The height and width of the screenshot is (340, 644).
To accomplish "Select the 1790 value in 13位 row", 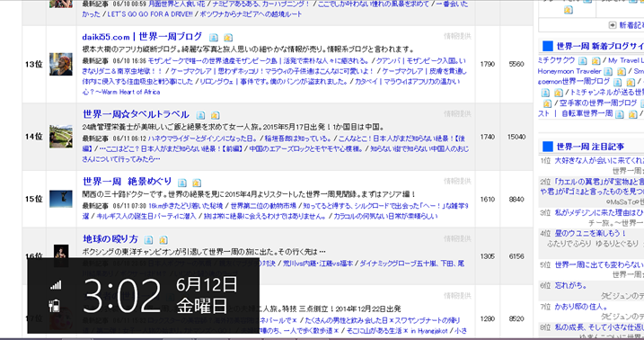I will pyautogui.click(x=487, y=64).
